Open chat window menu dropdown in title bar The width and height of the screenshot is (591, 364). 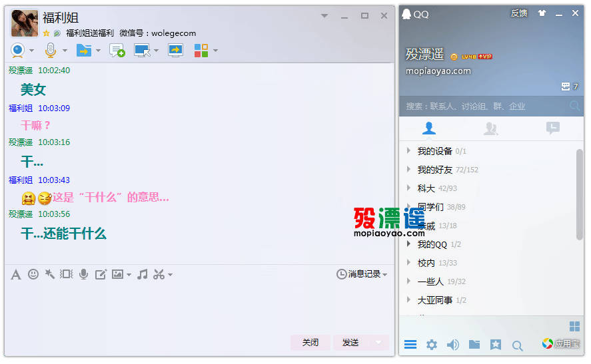point(324,16)
